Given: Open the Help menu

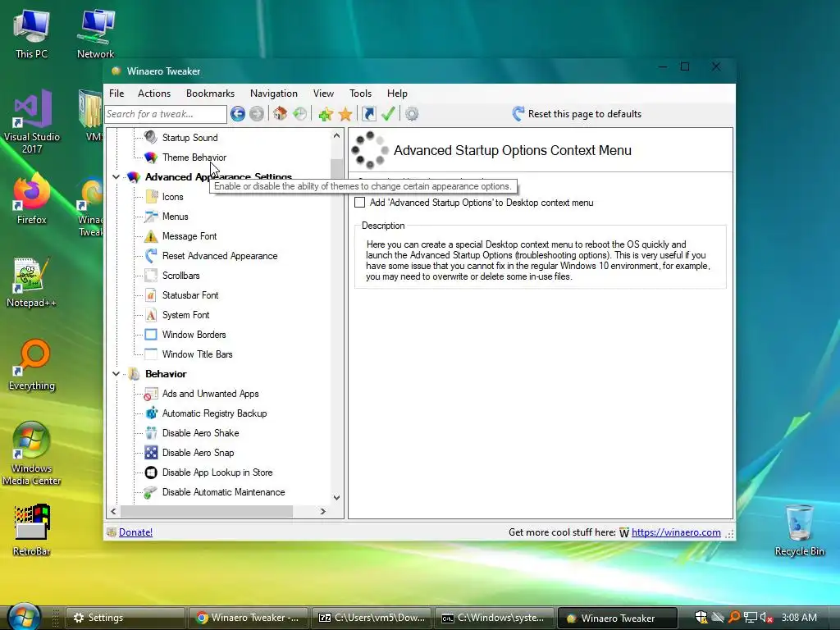Looking at the screenshot, I should tap(397, 94).
